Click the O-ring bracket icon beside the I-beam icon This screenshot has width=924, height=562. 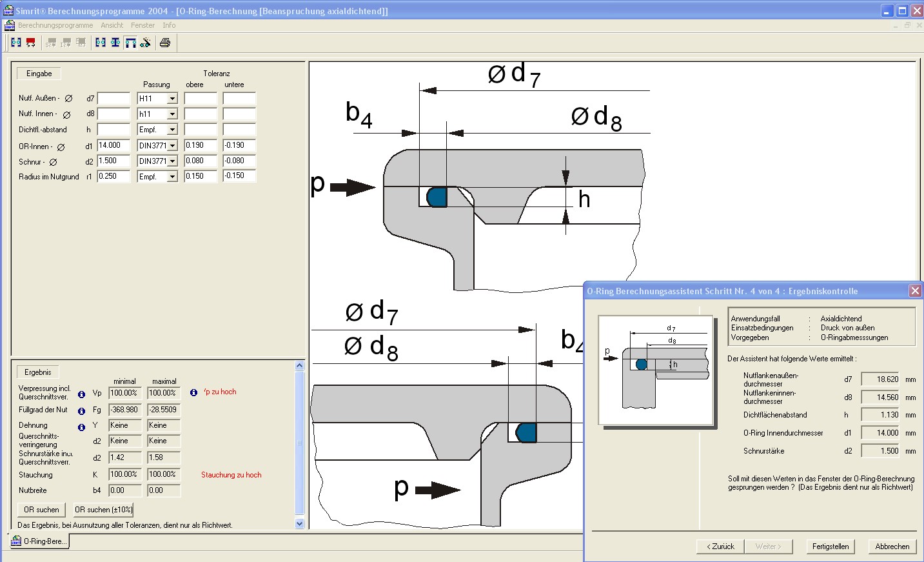coord(101,43)
